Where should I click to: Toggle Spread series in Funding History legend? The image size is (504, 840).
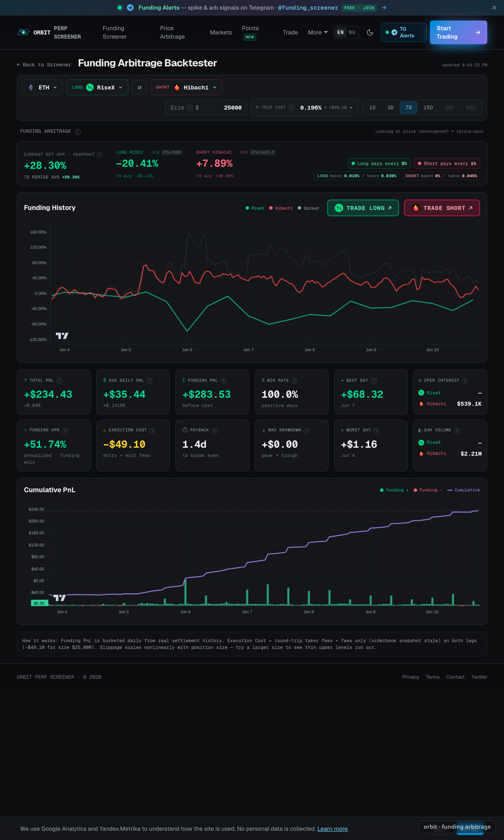click(308, 208)
